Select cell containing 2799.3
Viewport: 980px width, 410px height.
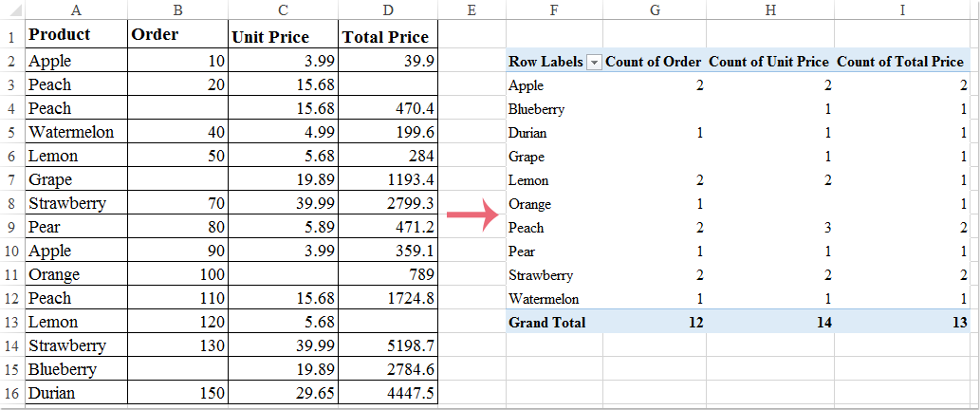pyautogui.click(x=385, y=203)
